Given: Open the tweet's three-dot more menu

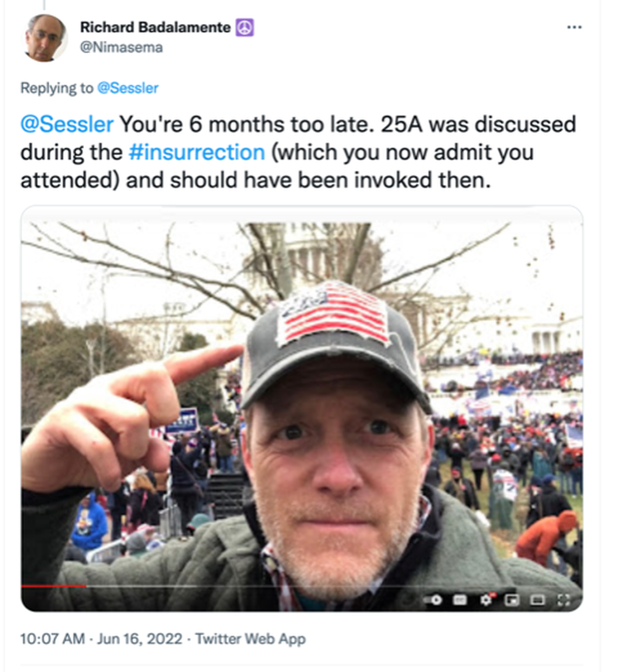Looking at the screenshot, I should (x=574, y=27).
